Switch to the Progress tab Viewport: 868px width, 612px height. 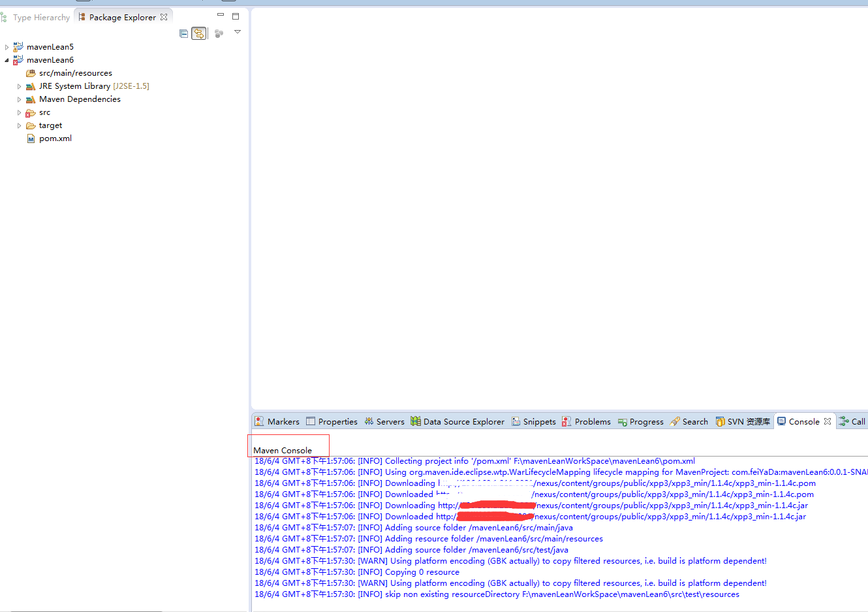640,421
